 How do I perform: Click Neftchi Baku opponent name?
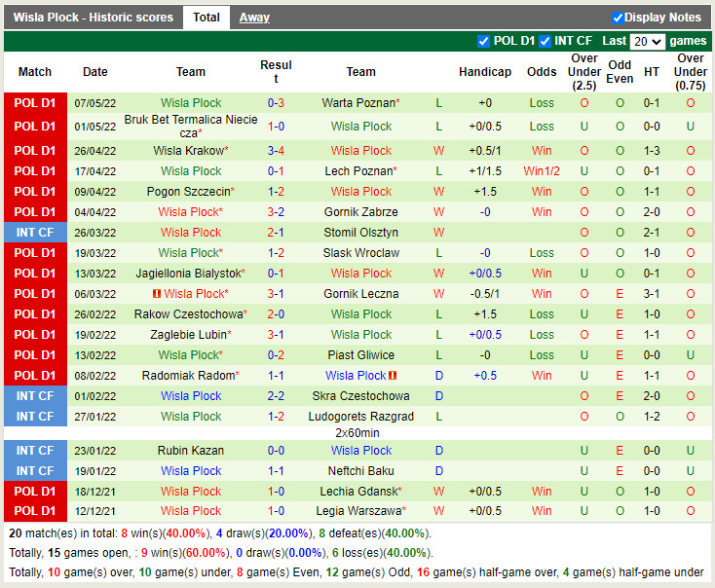click(360, 471)
